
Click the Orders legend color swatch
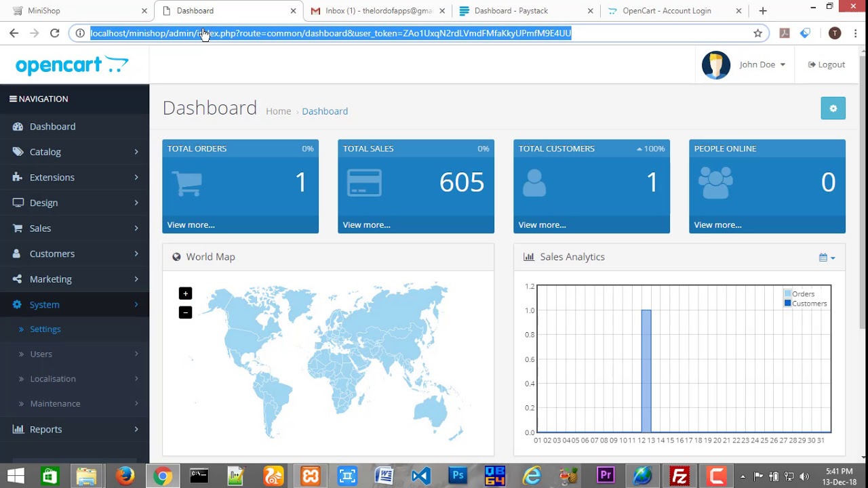(x=788, y=294)
